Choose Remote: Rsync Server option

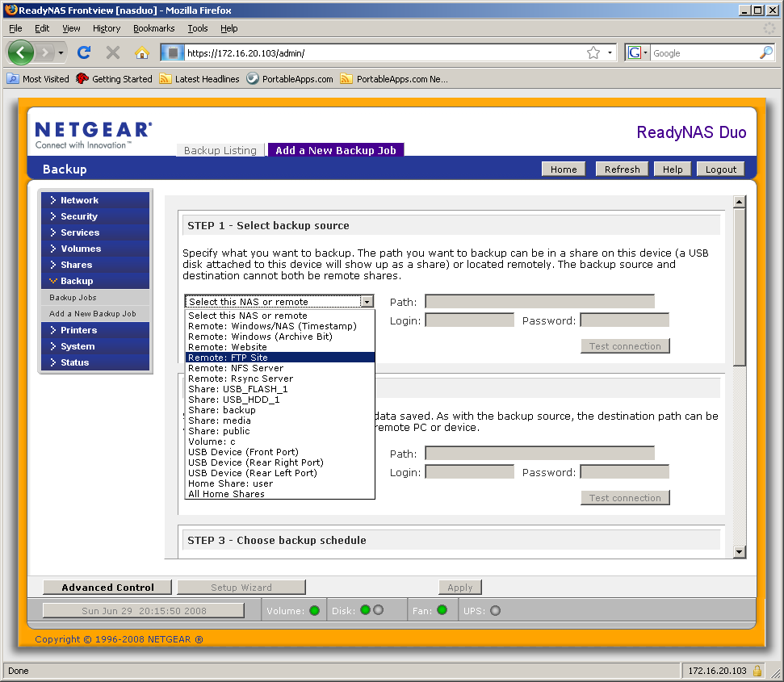(280, 379)
